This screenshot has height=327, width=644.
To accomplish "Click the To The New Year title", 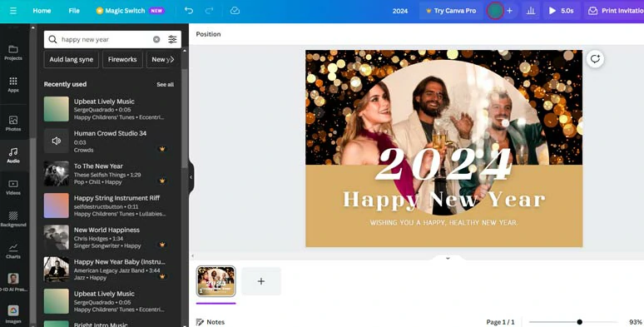I will 98,166.
